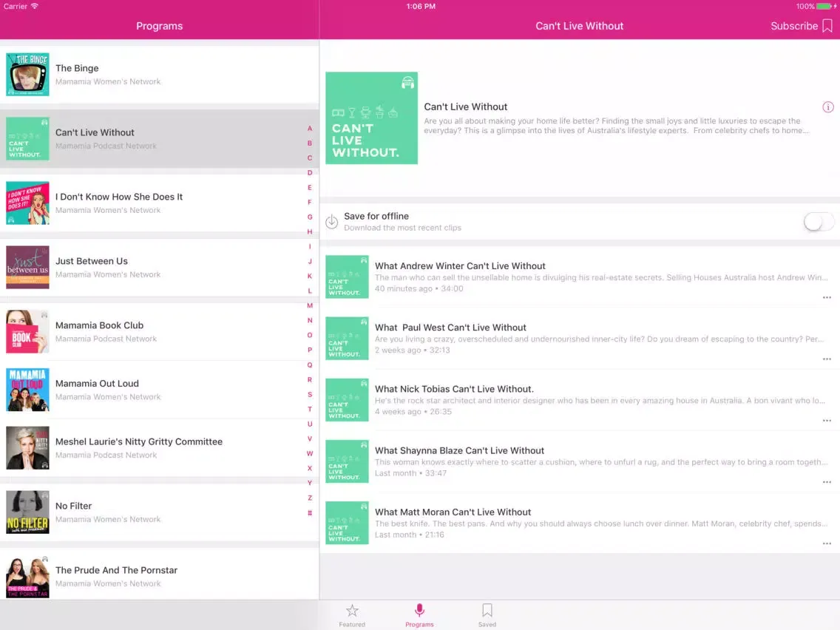
Task: Tap The Prude And The Pornstar artwork
Action: point(27,577)
